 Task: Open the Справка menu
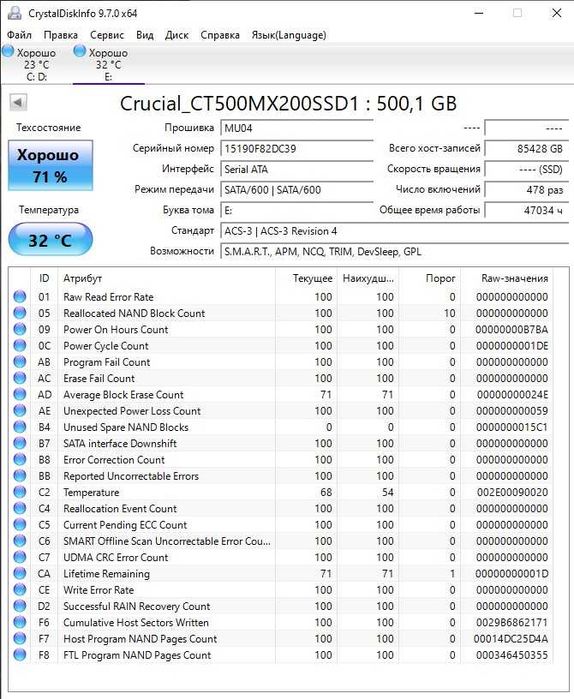click(x=220, y=35)
